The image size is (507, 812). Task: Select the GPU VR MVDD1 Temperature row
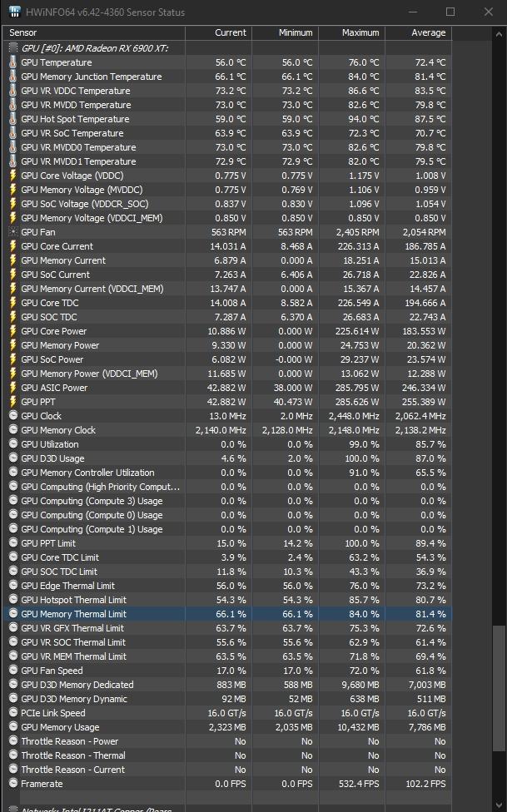click(228, 161)
